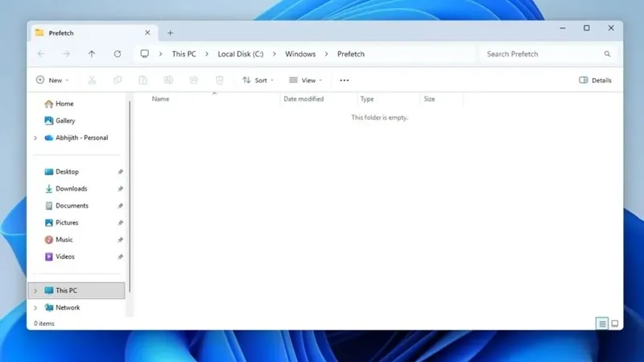Click the Delete trash icon in toolbar

(219, 80)
